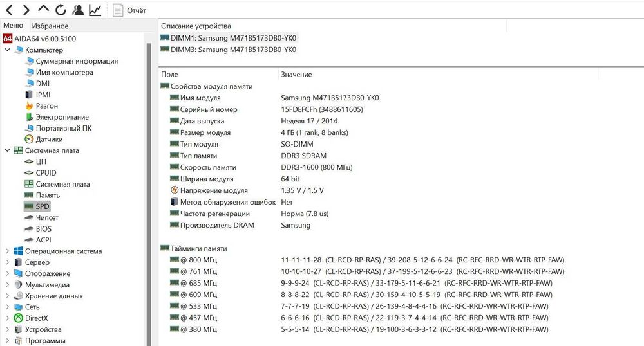Click the Устройства icon
The image size is (644, 346).
pos(18,329)
